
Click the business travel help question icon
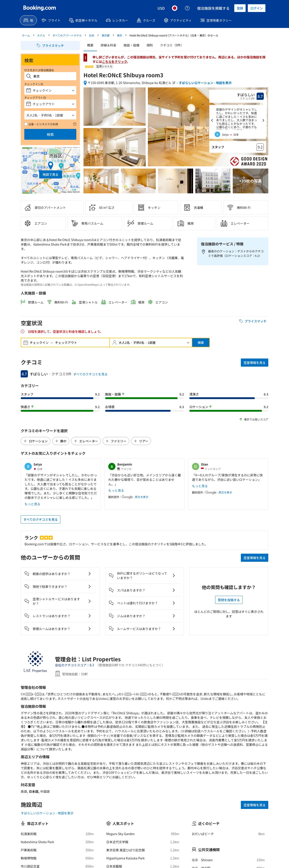click(74, 124)
